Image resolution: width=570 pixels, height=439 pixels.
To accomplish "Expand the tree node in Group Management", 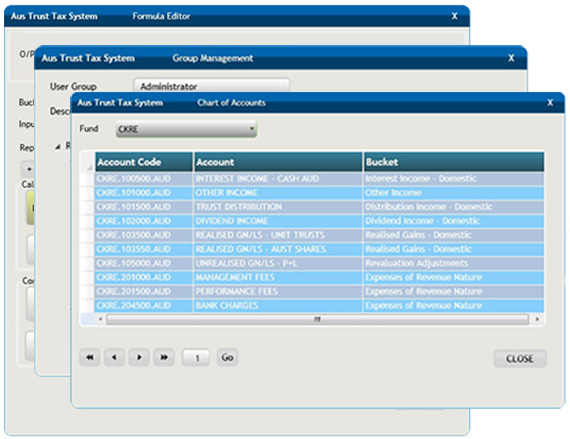I will click(x=58, y=147).
